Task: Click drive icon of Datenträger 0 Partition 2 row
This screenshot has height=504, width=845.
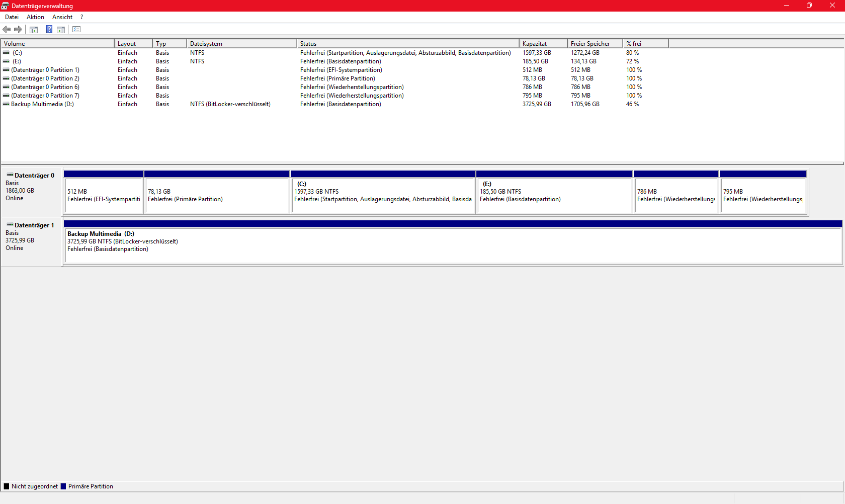Action: 6,78
